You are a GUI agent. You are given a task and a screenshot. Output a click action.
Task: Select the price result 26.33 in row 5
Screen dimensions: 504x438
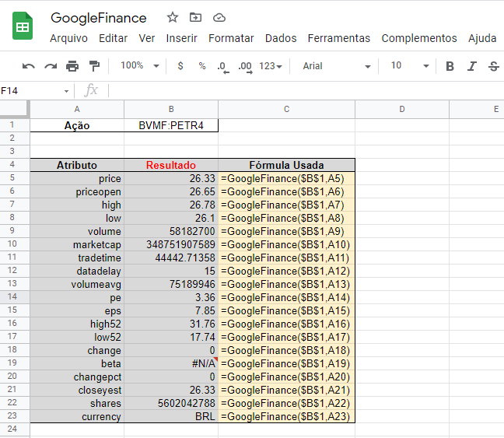point(171,178)
